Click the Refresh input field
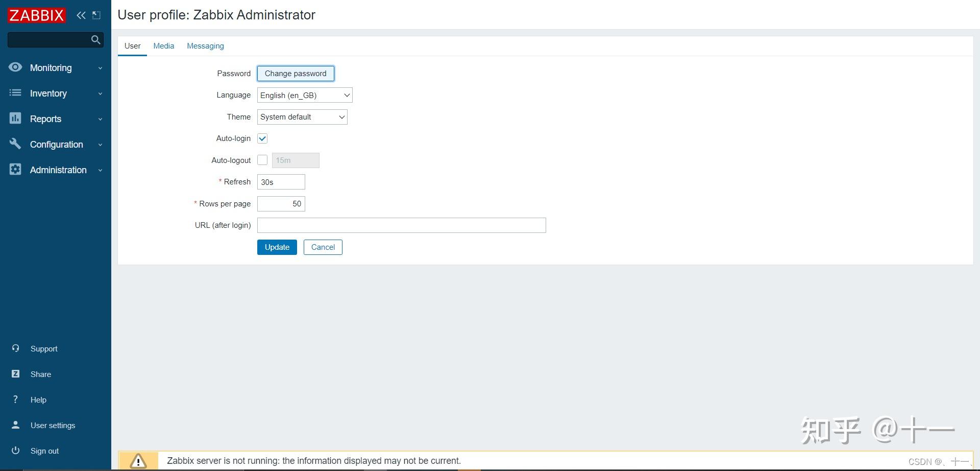980x471 pixels. [x=281, y=182]
